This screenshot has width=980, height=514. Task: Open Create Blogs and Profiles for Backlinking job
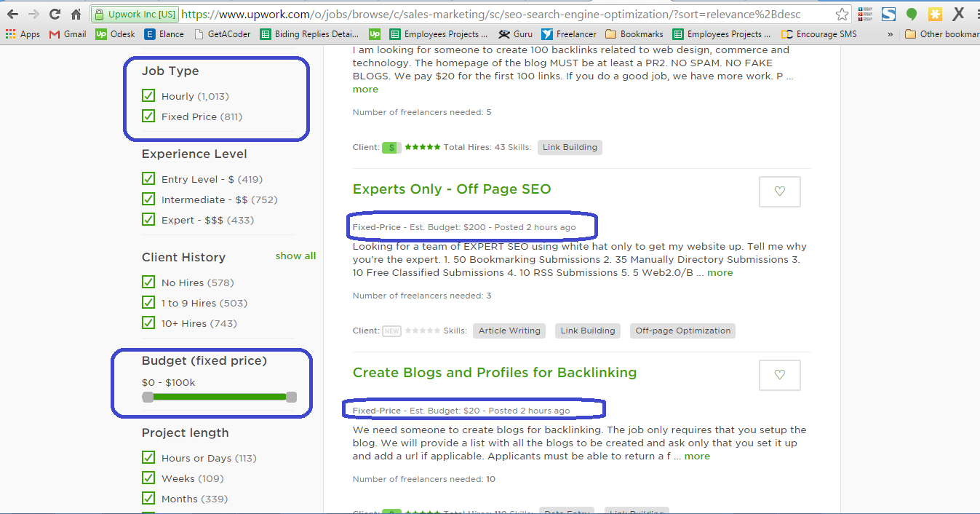495,373
